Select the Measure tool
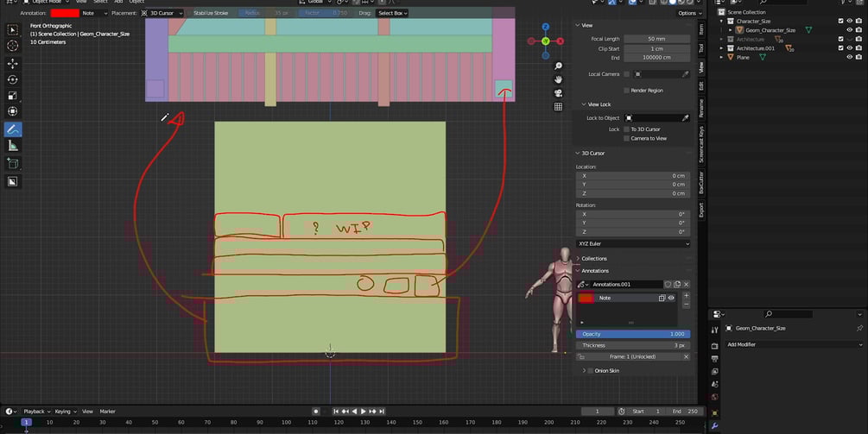Viewport: 868px width, 434px height. click(13, 146)
